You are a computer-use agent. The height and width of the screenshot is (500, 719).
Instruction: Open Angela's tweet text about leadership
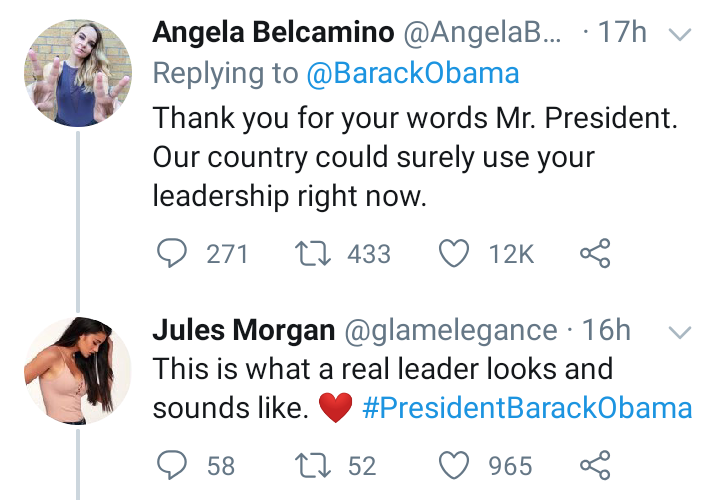[x=414, y=157]
